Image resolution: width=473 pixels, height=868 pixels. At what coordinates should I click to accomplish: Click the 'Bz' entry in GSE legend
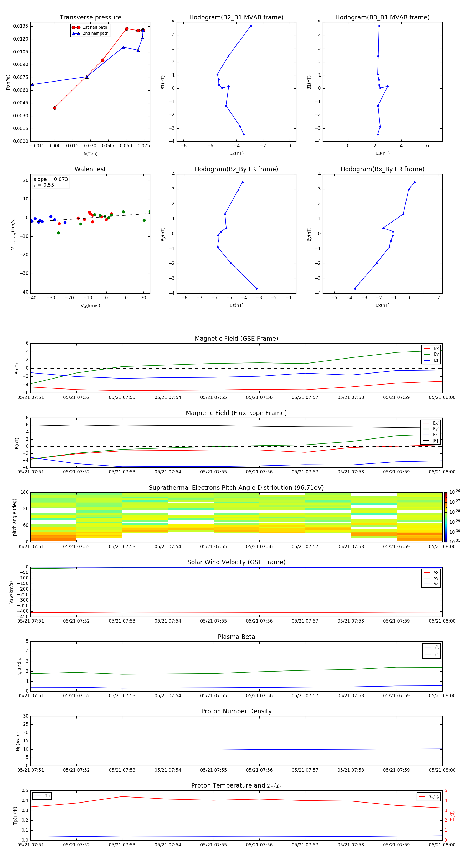tap(431, 360)
